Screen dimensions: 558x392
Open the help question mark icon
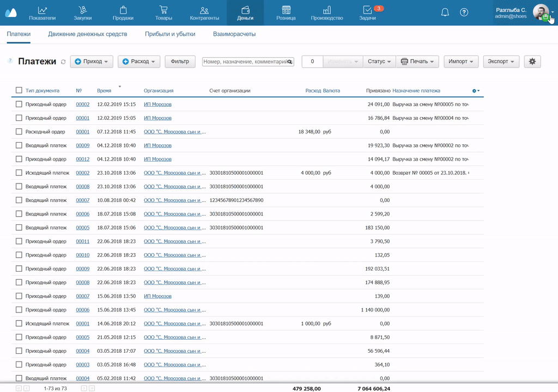(x=464, y=13)
